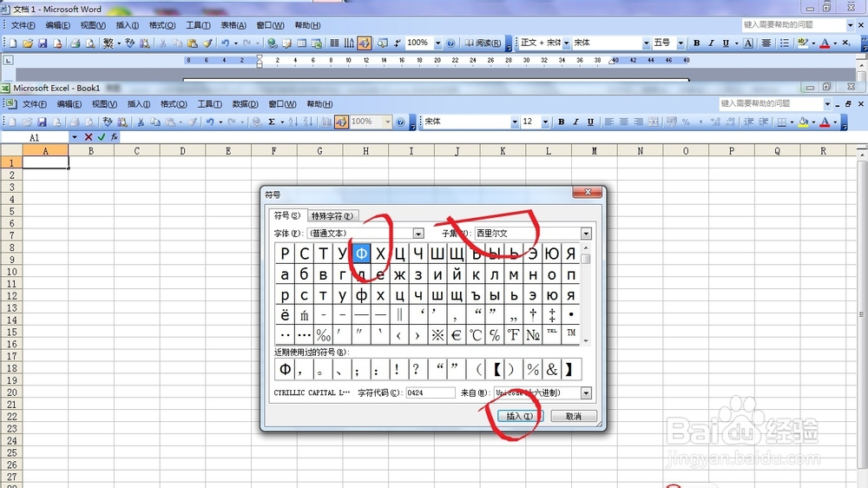
Task: Click the Fill Color swatch in Excel toolbar
Action: 803,122
